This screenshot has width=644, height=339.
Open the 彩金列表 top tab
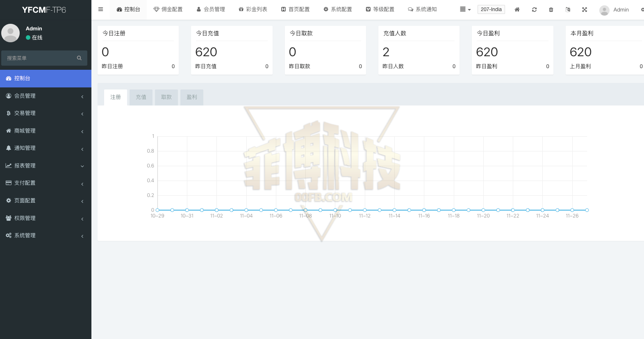[x=253, y=9]
